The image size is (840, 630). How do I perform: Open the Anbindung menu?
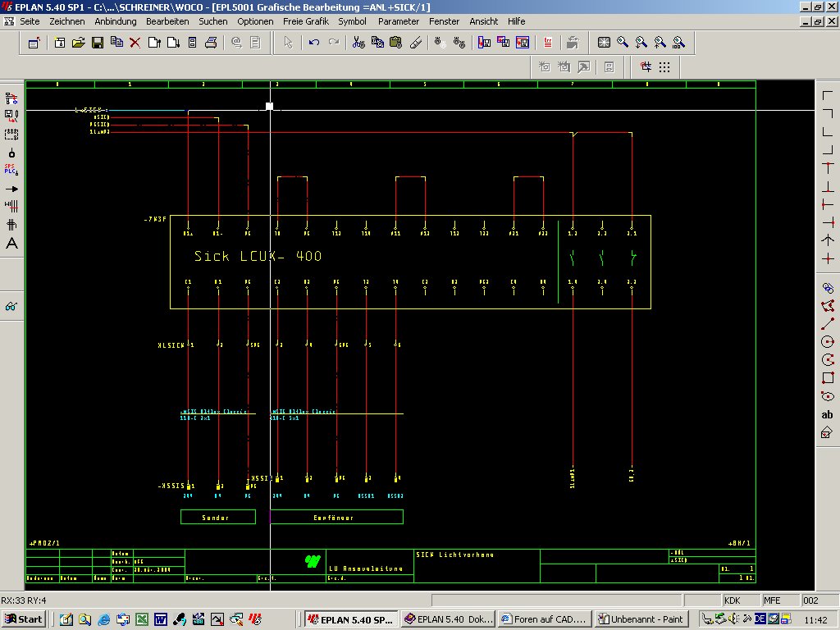pos(115,21)
